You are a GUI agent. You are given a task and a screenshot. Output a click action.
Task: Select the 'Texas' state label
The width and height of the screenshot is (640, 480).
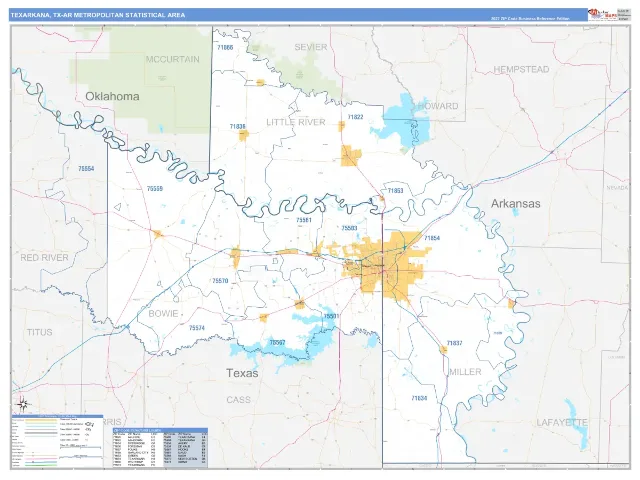click(242, 373)
